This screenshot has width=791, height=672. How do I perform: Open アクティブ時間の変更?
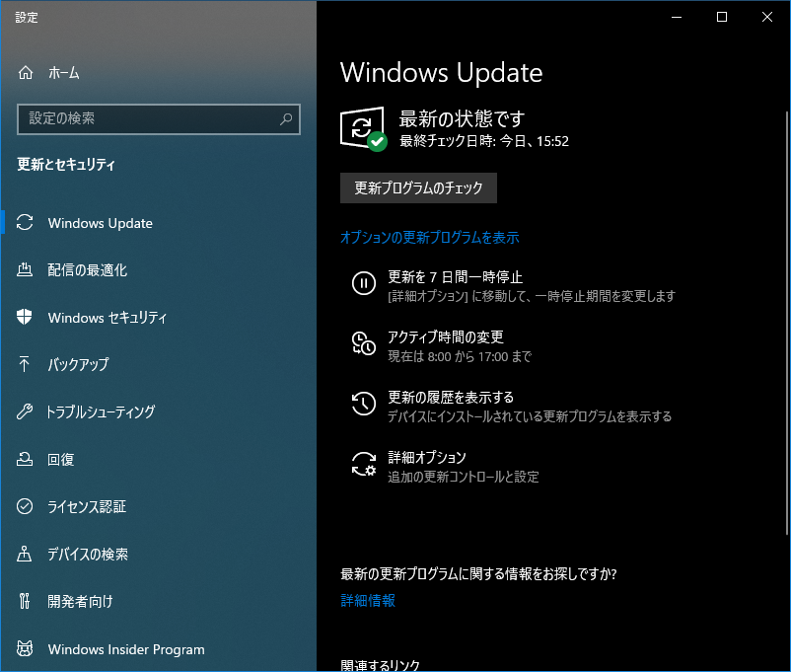pyautogui.click(x=446, y=336)
